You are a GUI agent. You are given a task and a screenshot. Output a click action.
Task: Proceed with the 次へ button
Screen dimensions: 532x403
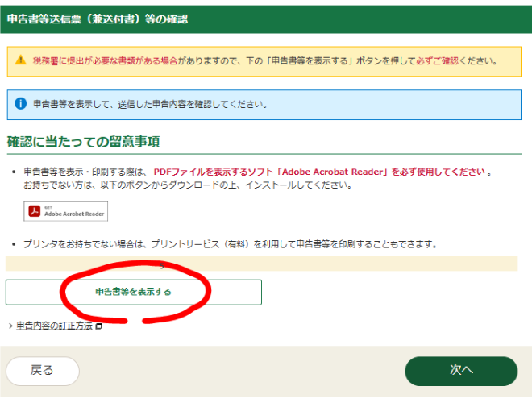[460, 371]
